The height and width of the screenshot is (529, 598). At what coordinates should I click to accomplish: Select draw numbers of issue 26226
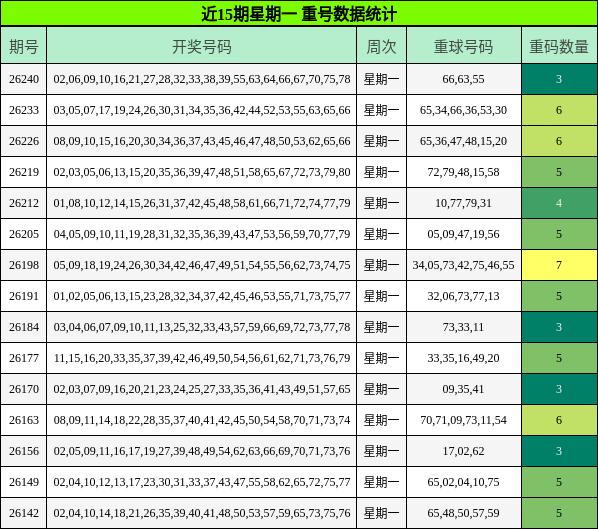point(202,141)
